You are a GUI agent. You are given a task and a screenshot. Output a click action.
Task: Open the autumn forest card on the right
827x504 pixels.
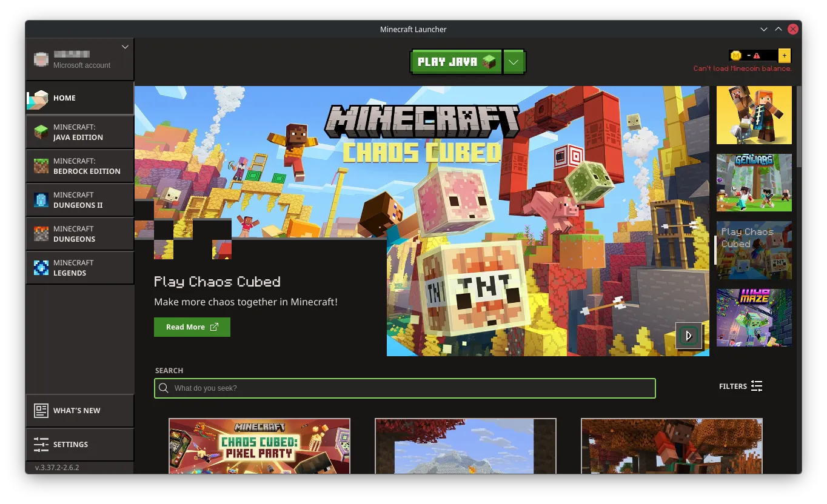tap(672, 446)
